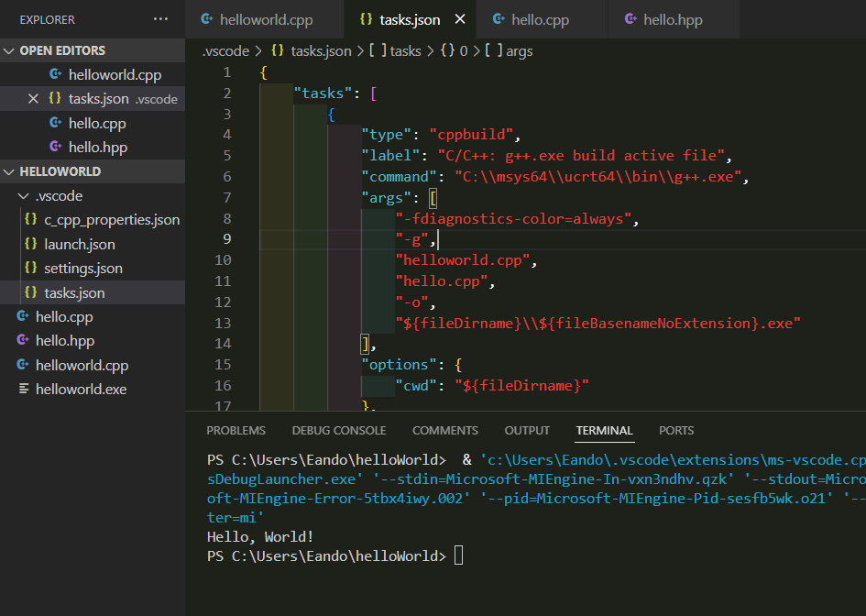Click the c_cpp_properties.json file icon

[x=30, y=220]
